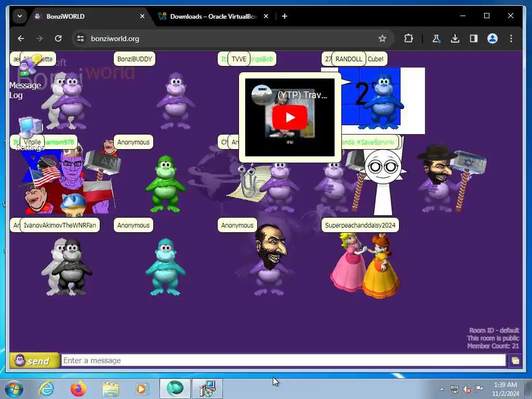This screenshot has width=532, height=399.
Task: Open the Extensions puzzle icon
Action: 408,38
